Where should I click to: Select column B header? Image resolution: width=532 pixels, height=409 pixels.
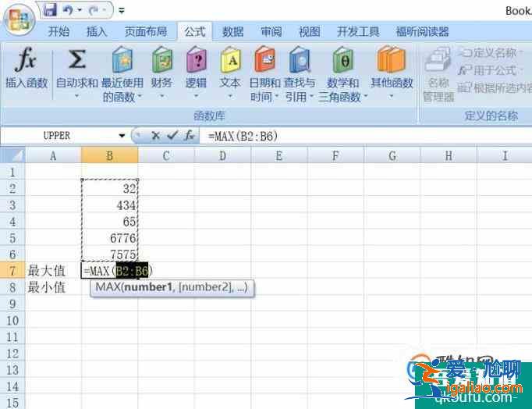click(109, 155)
